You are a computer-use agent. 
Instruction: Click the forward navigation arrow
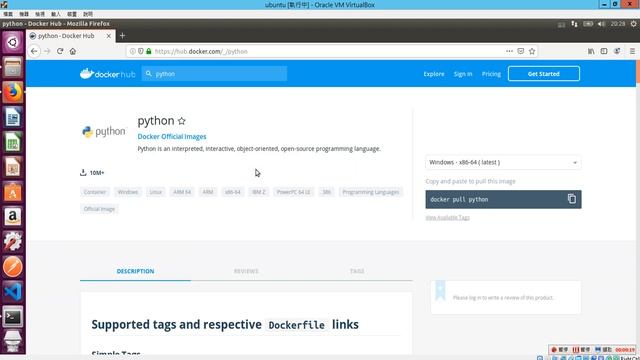pyautogui.click(x=47, y=51)
